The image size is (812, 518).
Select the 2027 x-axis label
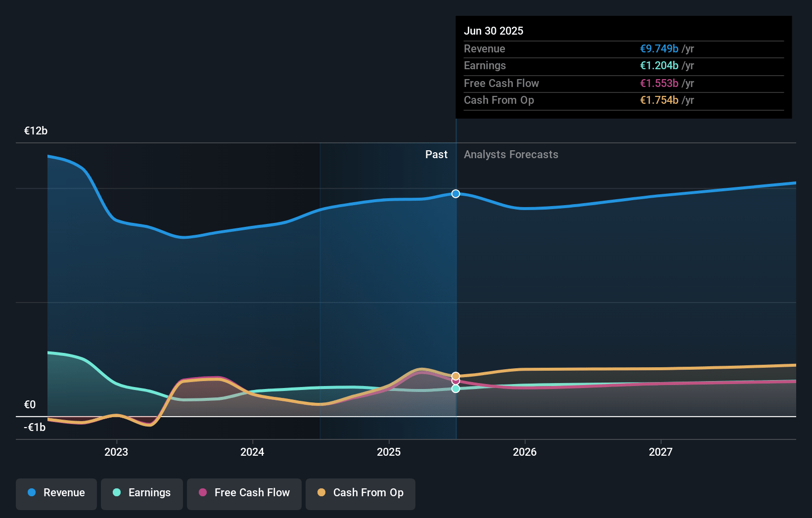pos(661,452)
